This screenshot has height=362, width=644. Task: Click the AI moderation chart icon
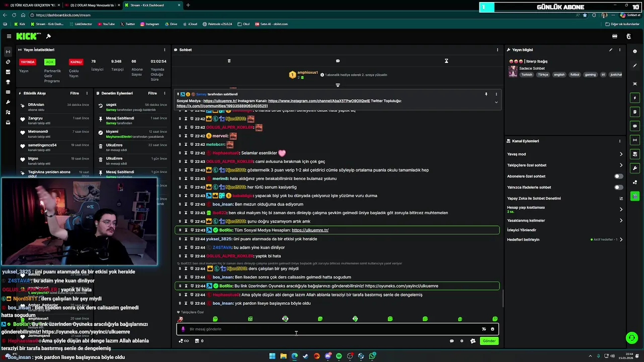pos(621,198)
